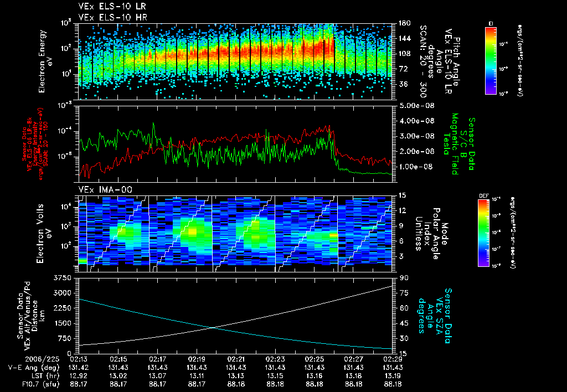Click the EI color scale bar
The image size is (567, 392).
coord(491,60)
